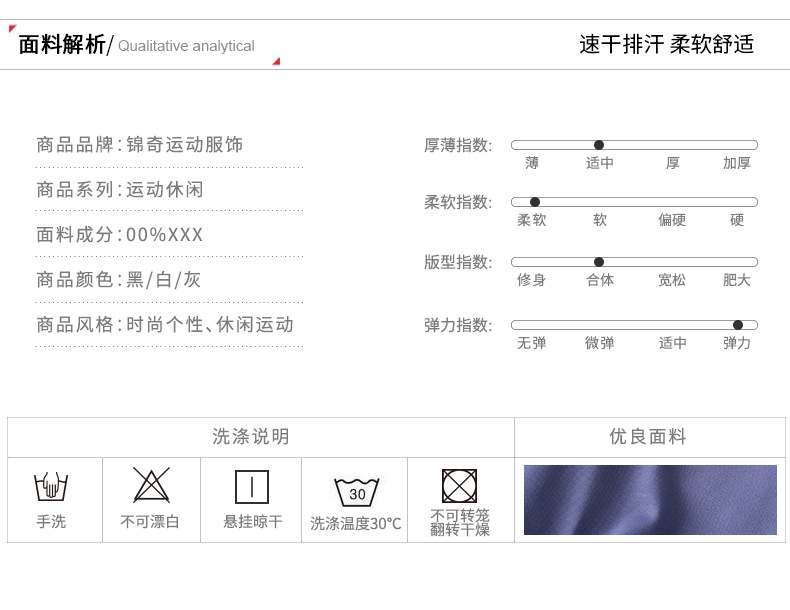Click the color line 黑/白/灰
The height and width of the screenshot is (610, 790).
tap(118, 280)
